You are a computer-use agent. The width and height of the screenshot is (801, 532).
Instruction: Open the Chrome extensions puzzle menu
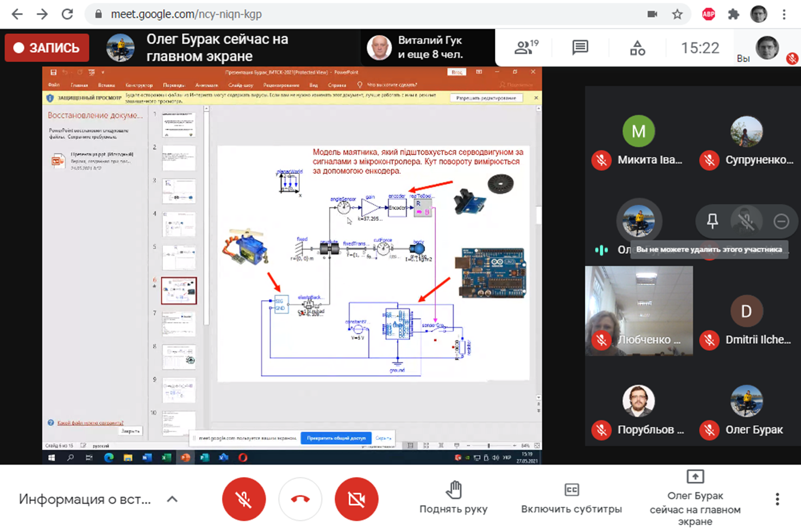[x=733, y=14]
